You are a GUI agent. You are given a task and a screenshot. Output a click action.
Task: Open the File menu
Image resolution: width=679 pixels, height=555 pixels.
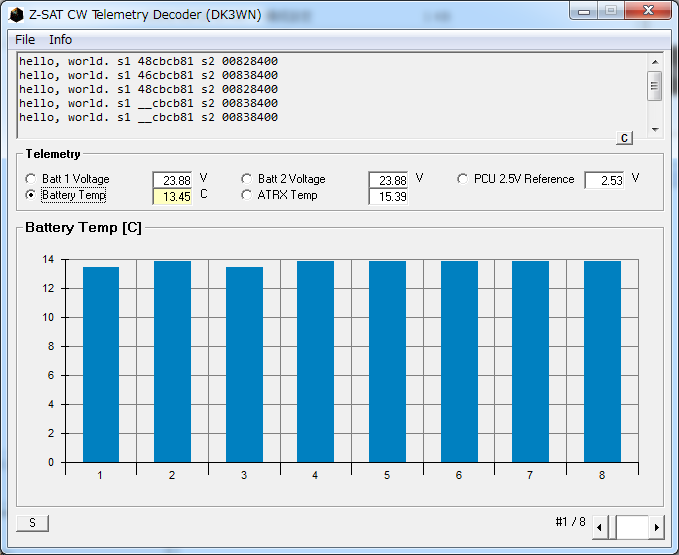[25, 39]
